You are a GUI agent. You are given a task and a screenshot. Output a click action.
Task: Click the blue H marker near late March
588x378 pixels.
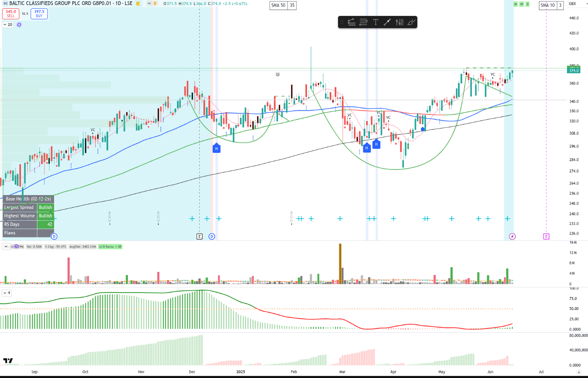click(376, 144)
